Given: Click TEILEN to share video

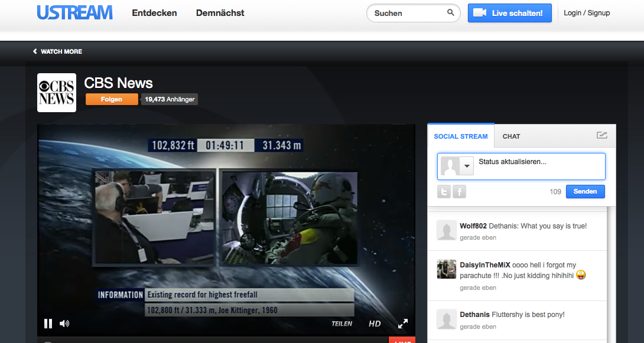Looking at the screenshot, I should (341, 324).
